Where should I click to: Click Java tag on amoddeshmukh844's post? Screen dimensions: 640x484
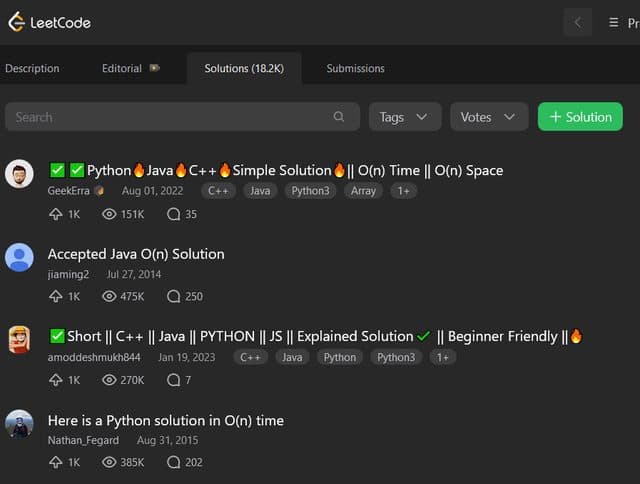pyautogui.click(x=292, y=357)
